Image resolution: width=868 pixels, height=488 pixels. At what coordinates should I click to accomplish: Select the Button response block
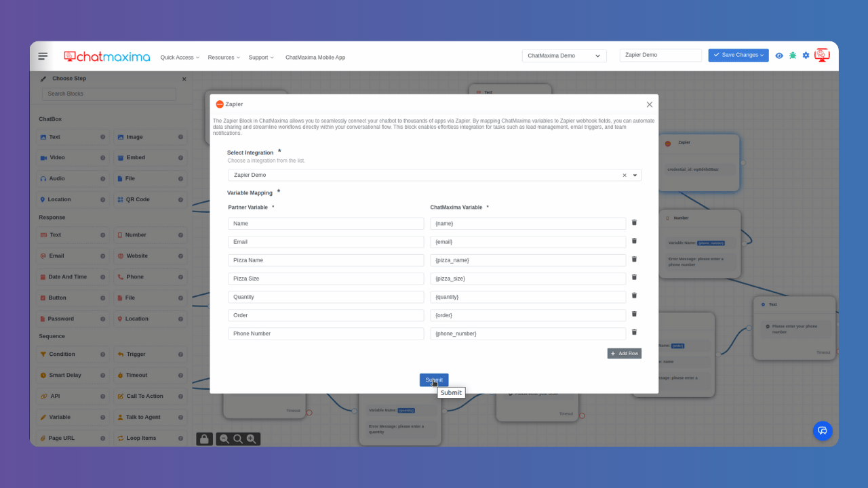point(73,298)
